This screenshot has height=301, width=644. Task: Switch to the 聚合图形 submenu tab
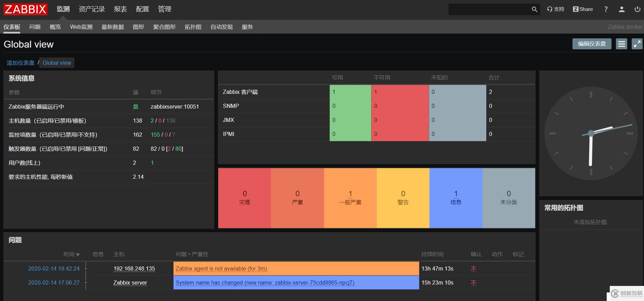(164, 27)
